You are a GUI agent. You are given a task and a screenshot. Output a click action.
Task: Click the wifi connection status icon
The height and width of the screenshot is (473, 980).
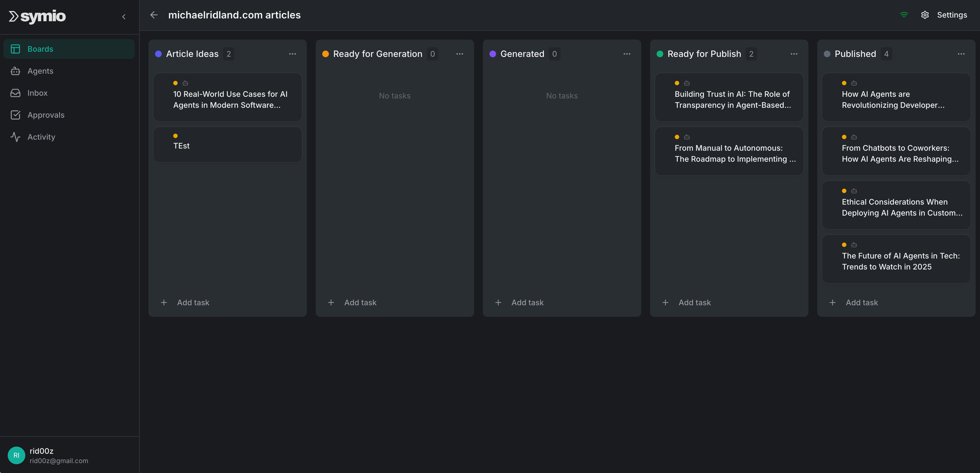pos(904,15)
